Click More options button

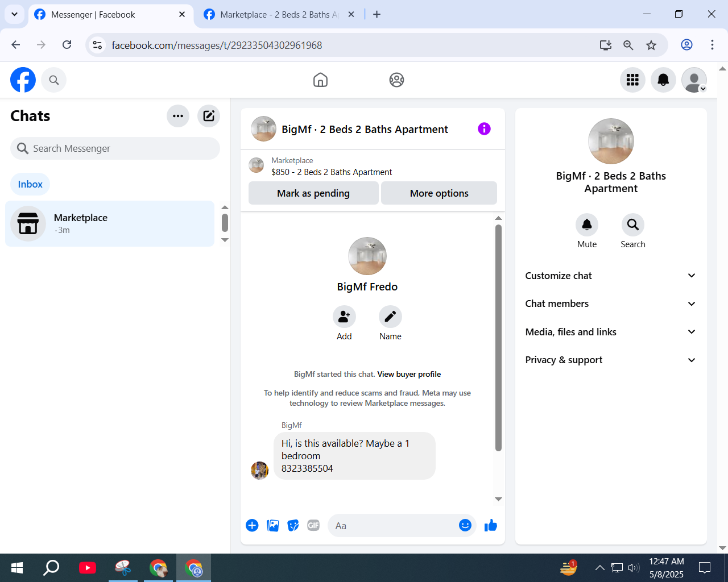tap(439, 193)
